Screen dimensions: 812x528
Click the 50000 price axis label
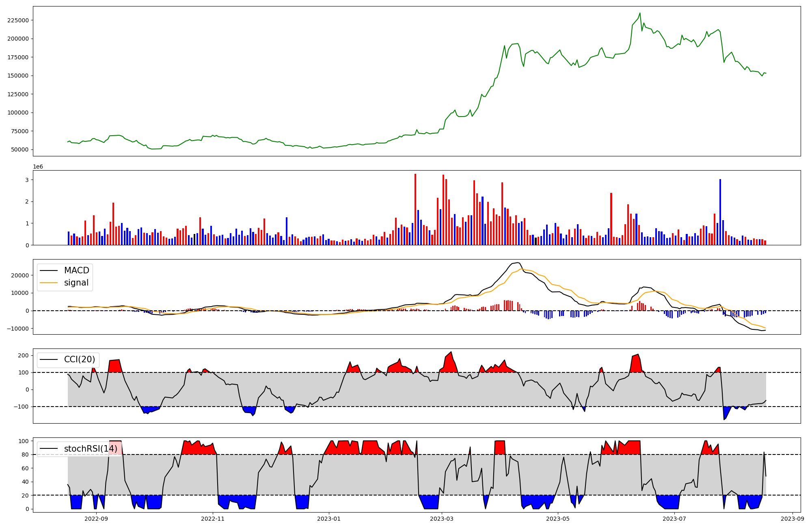pyautogui.click(x=19, y=149)
